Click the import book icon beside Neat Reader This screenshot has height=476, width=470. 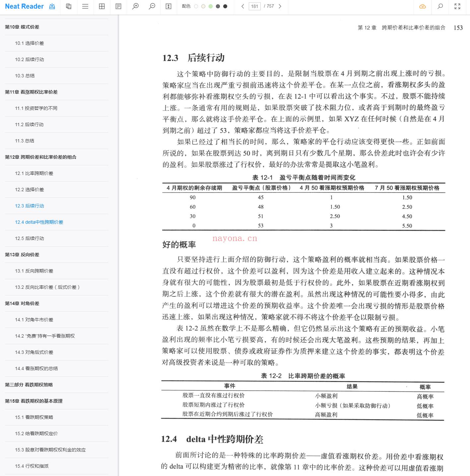click(52, 6)
